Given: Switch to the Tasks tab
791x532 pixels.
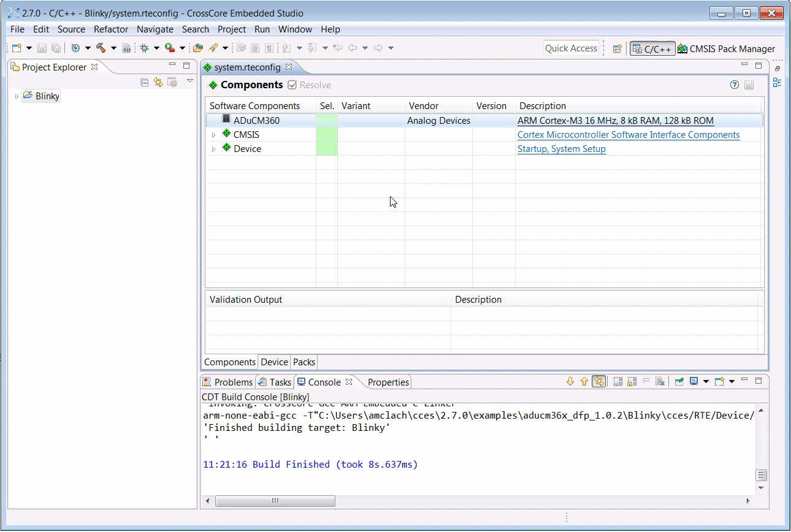Looking at the screenshot, I should (x=275, y=382).
